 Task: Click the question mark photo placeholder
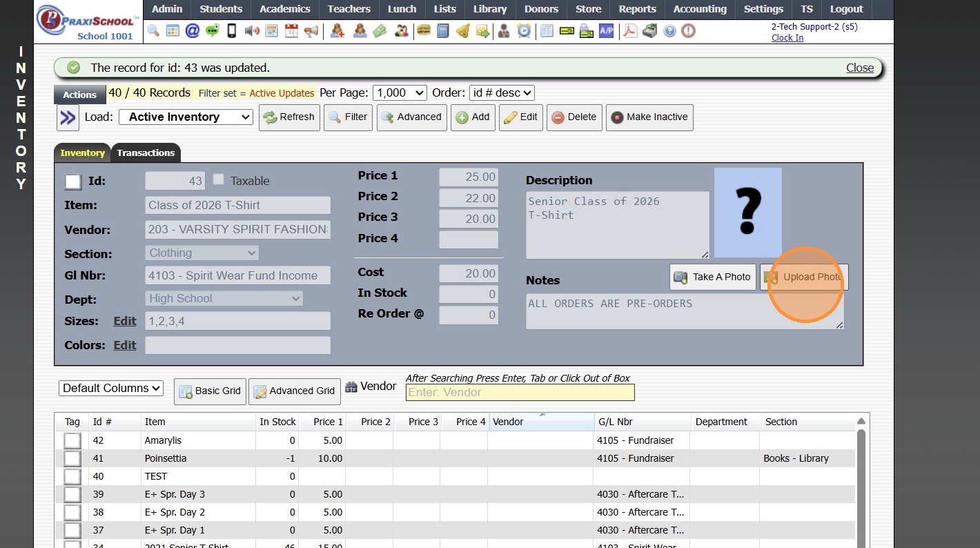pyautogui.click(x=748, y=213)
